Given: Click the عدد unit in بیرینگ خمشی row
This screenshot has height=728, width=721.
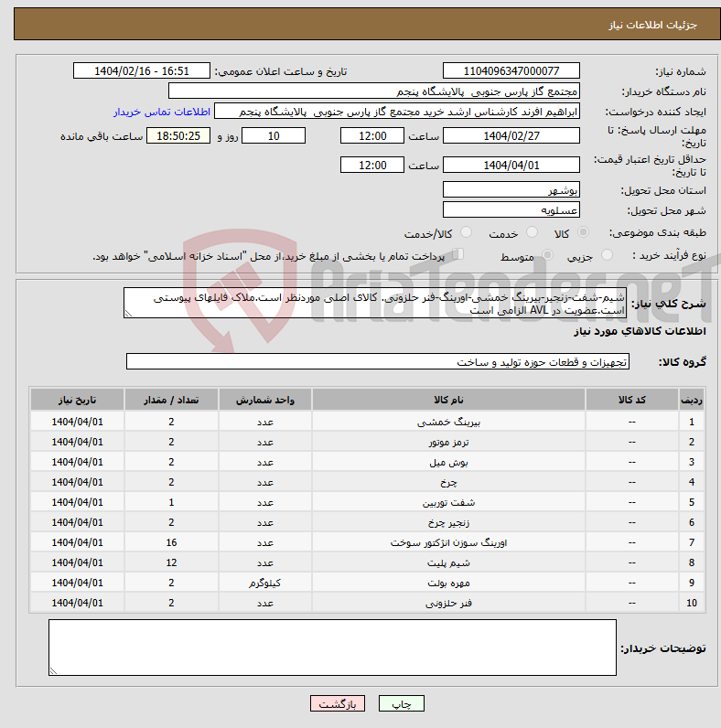Looking at the screenshot, I should point(264,422).
